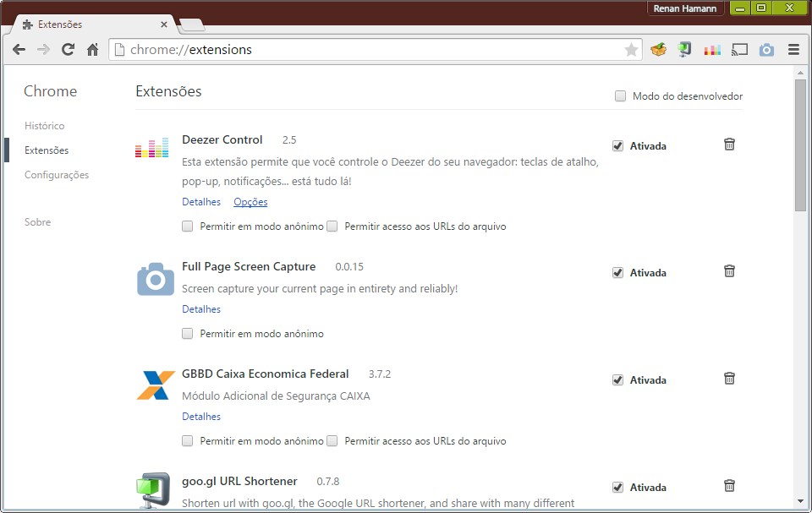Screen dimensions: 812x513
Task: Open the Opções link for Deezer Control
Action: [x=250, y=202]
